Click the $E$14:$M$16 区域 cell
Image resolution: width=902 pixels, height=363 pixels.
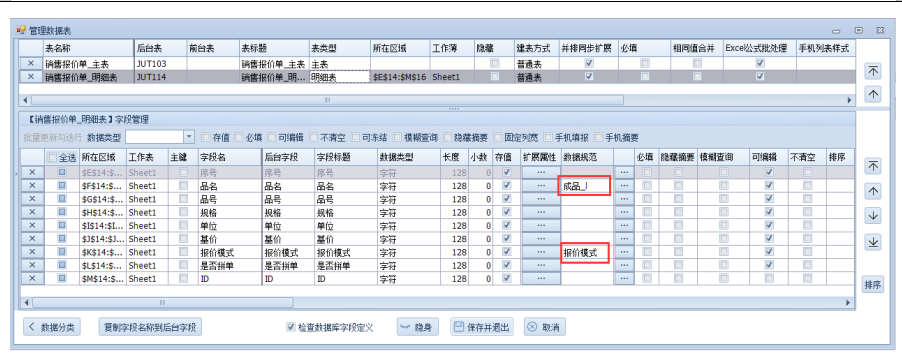[400, 77]
